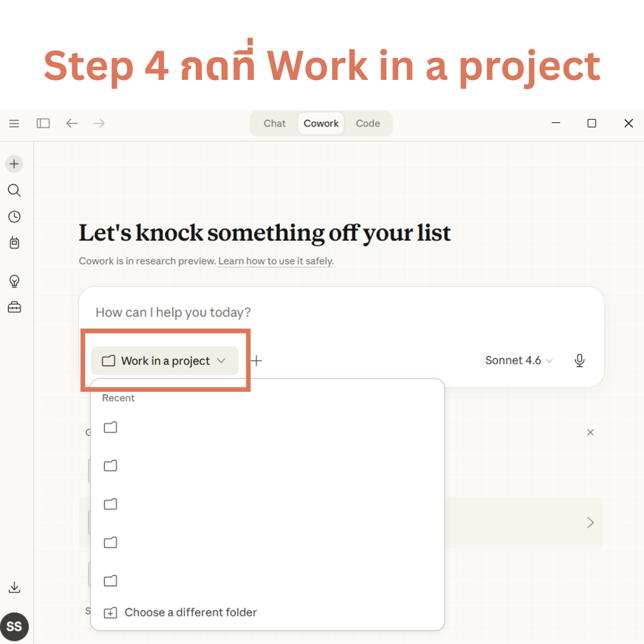
Task: Open search via magnifier icon
Action: point(14,190)
